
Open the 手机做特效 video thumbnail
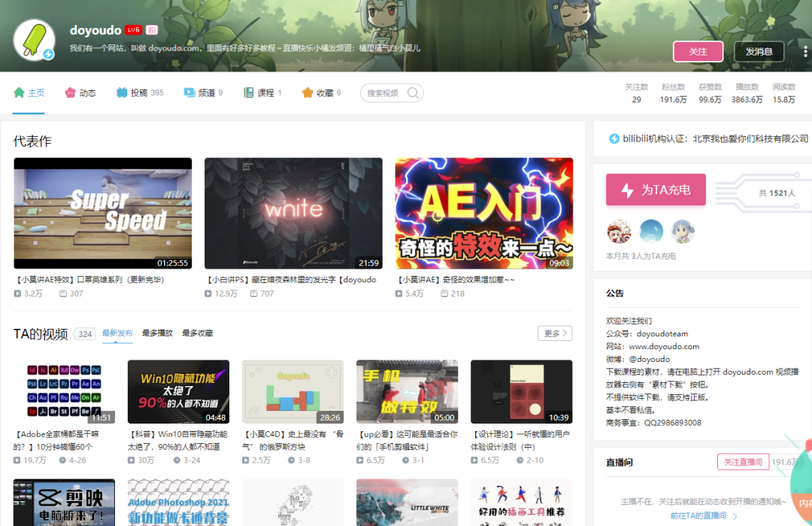(x=408, y=392)
